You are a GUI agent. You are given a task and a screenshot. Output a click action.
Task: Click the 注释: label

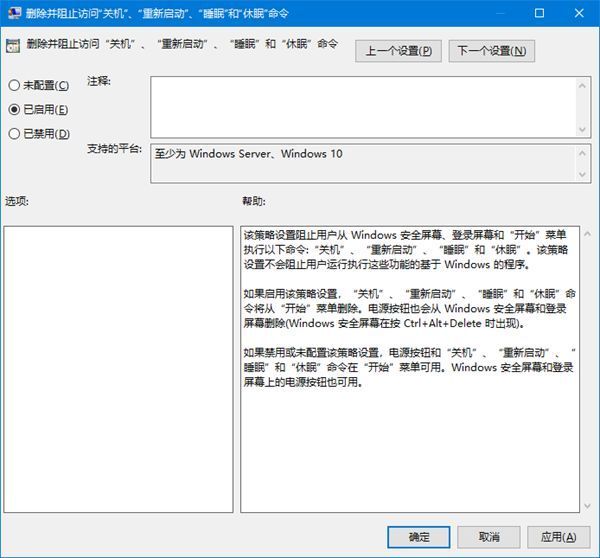tap(99, 81)
